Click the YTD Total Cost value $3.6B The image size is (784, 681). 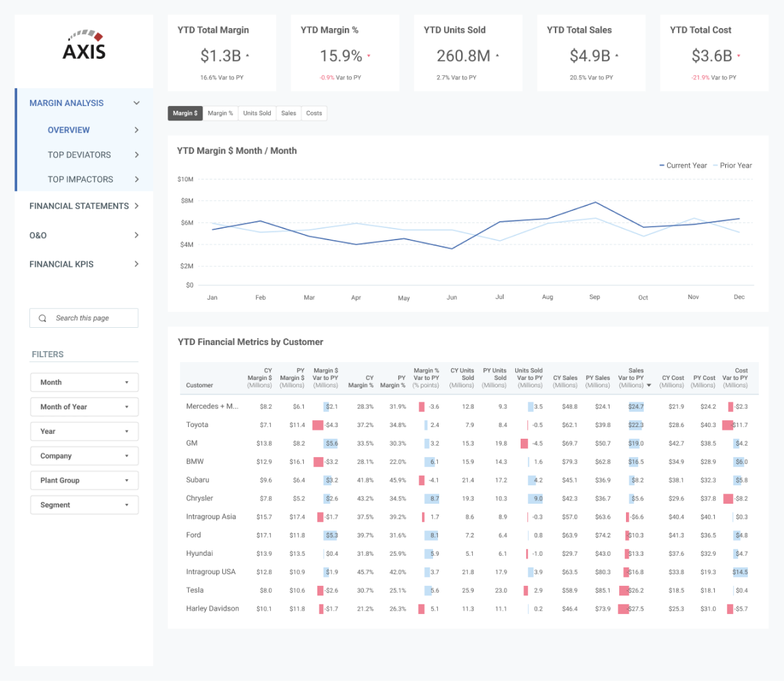tap(711, 55)
